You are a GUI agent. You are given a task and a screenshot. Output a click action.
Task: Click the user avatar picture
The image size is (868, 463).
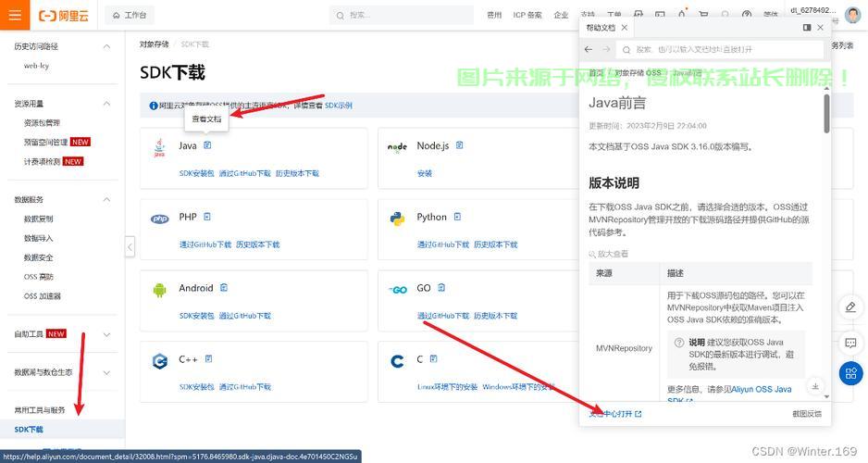point(853,15)
